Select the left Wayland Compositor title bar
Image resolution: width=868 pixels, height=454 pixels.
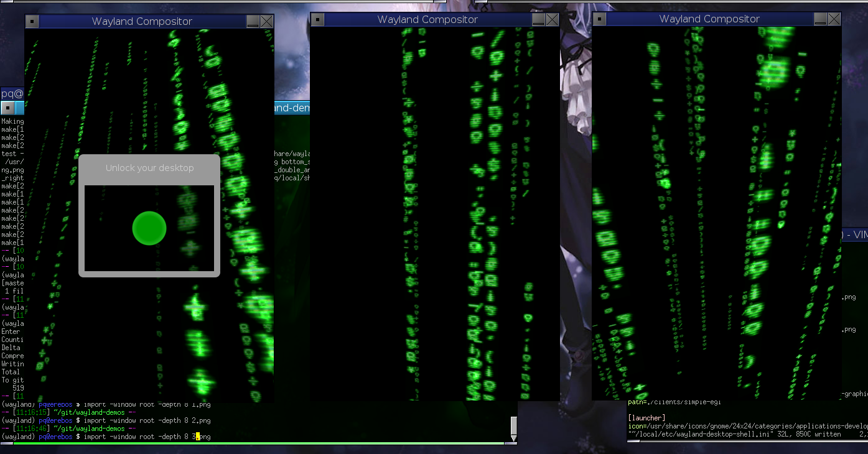click(142, 22)
